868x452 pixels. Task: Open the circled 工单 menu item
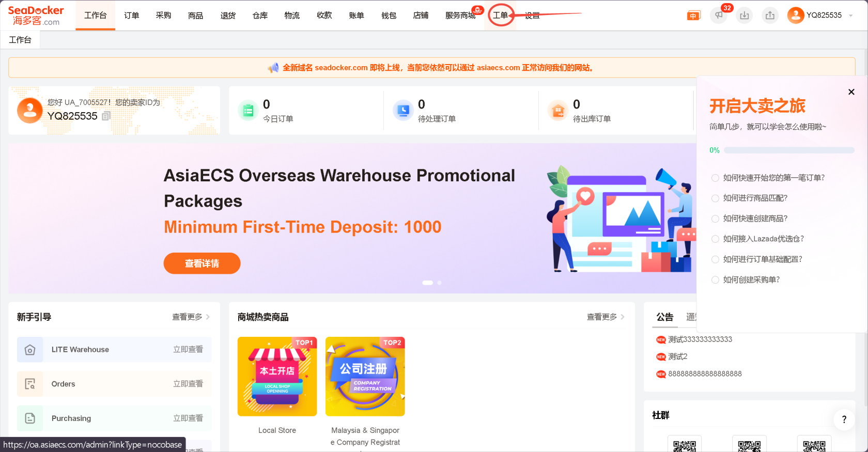pos(500,15)
